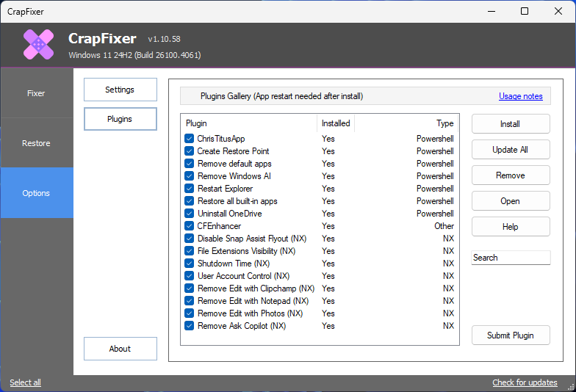Switch to the Fixer tab
Image resolution: width=576 pixels, height=392 pixels.
click(37, 93)
